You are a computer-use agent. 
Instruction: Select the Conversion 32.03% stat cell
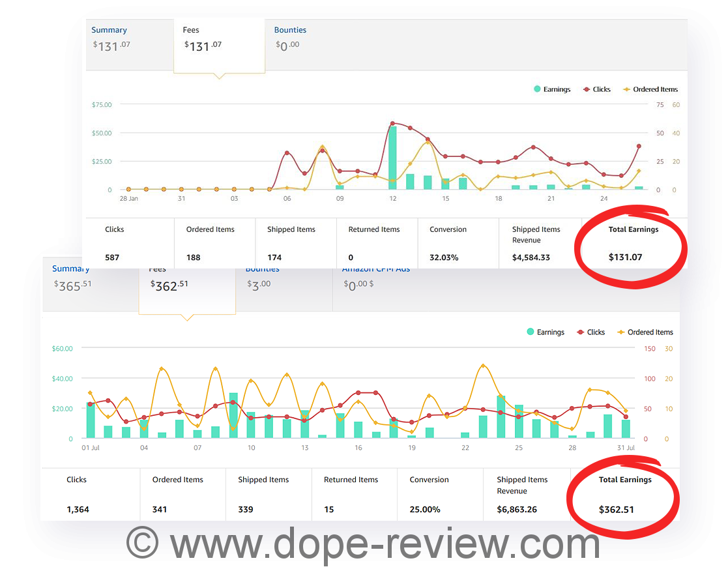(458, 244)
